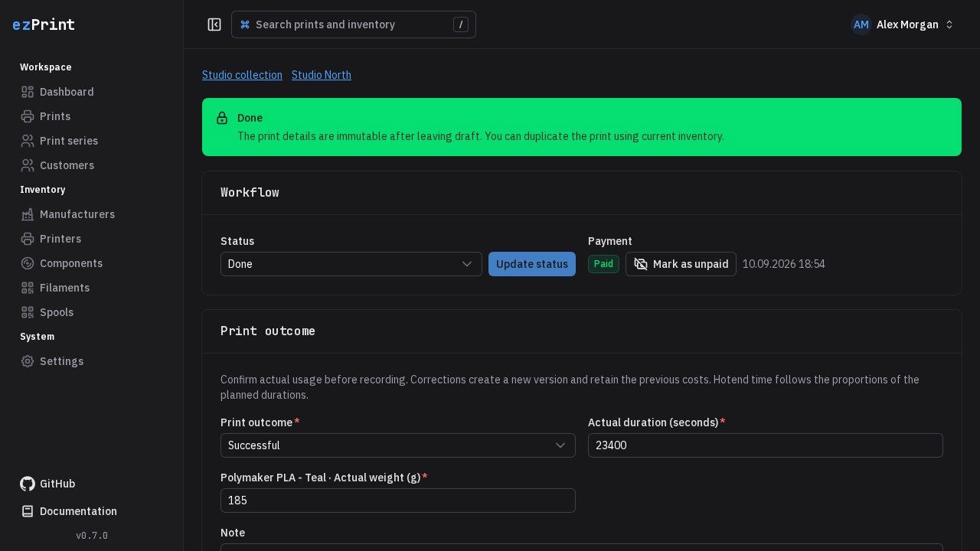980x551 pixels.
Task: Follow the Studio North breadcrumb link
Action: coord(322,75)
